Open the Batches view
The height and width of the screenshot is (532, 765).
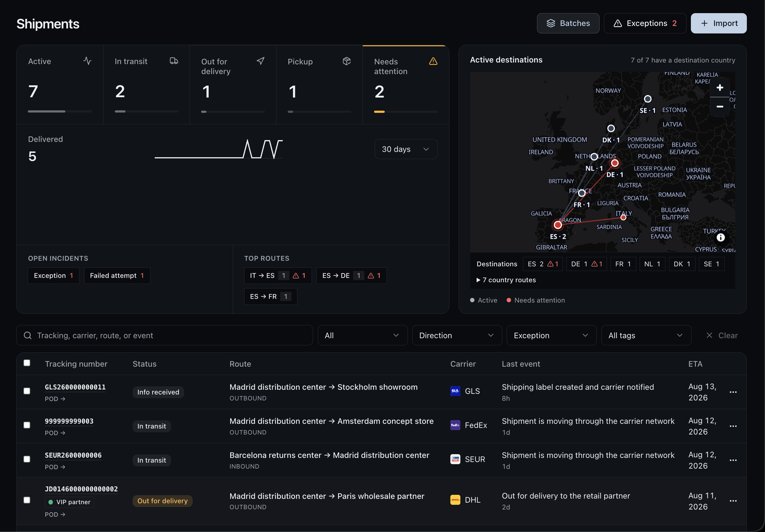coord(568,23)
